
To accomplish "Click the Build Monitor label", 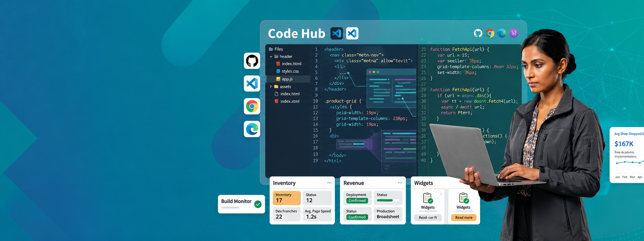I will [236, 201].
